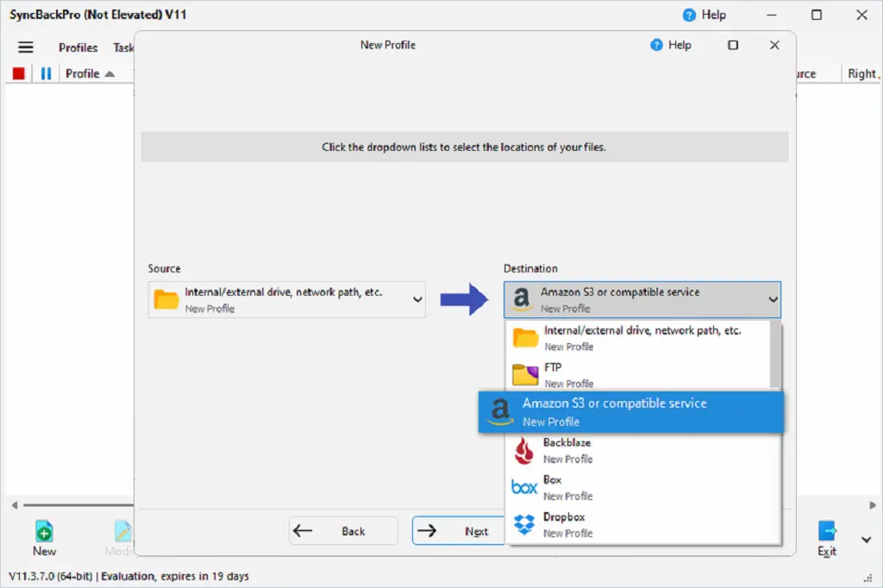This screenshot has width=883, height=588.
Task: Open the hamburger menu
Action: pyautogui.click(x=26, y=47)
